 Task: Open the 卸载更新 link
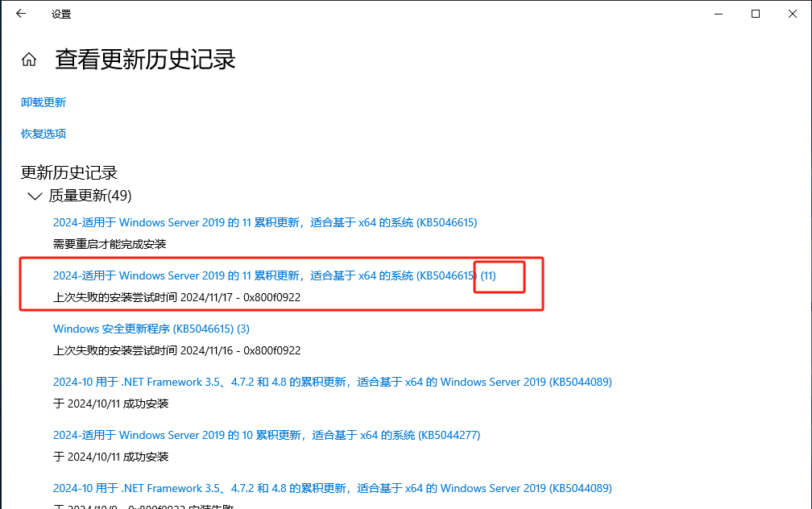click(x=43, y=102)
